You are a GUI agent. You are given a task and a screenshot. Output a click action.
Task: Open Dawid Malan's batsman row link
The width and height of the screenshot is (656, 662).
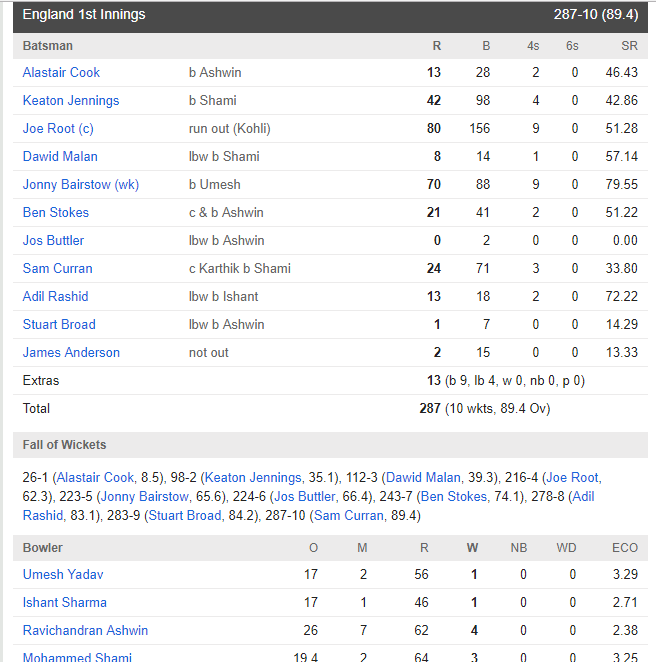point(60,157)
